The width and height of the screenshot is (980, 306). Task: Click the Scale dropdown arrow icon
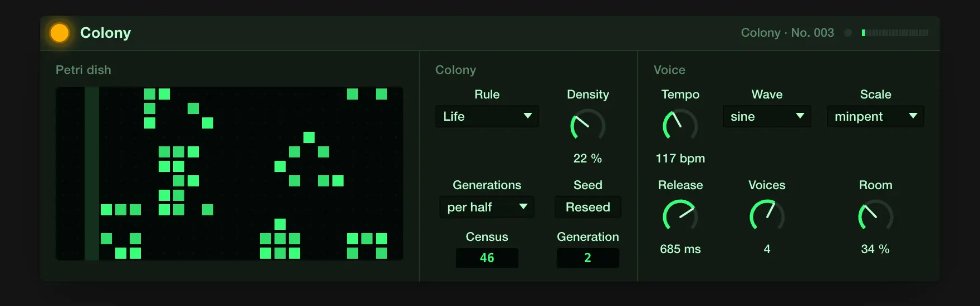[913, 116]
